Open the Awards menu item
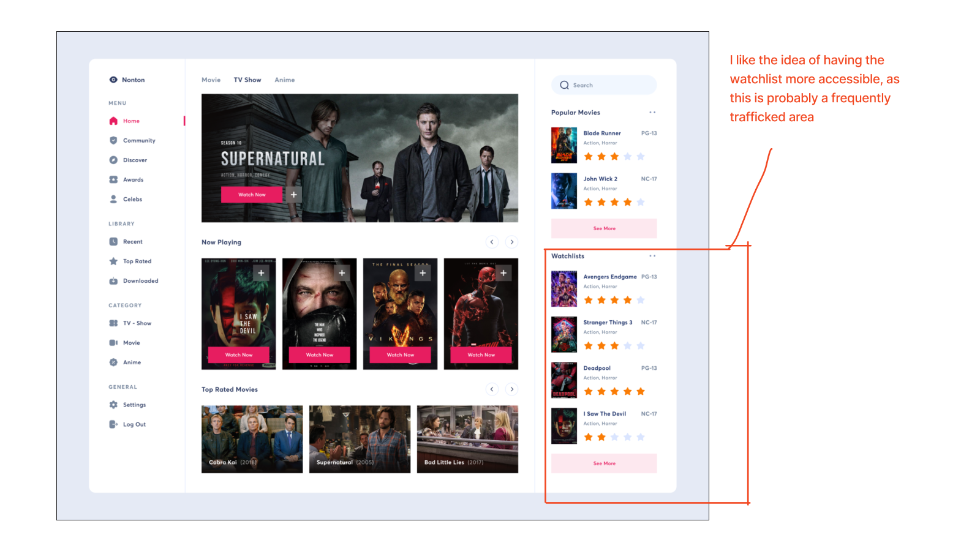The width and height of the screenshot is (980, 551). (133, 179)
